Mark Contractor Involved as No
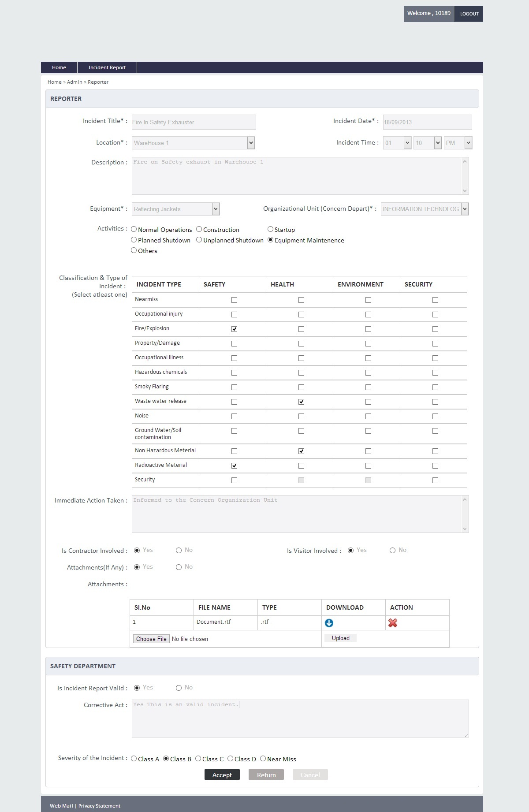Screen dimensions: 529x812 (x=179, y=550)
